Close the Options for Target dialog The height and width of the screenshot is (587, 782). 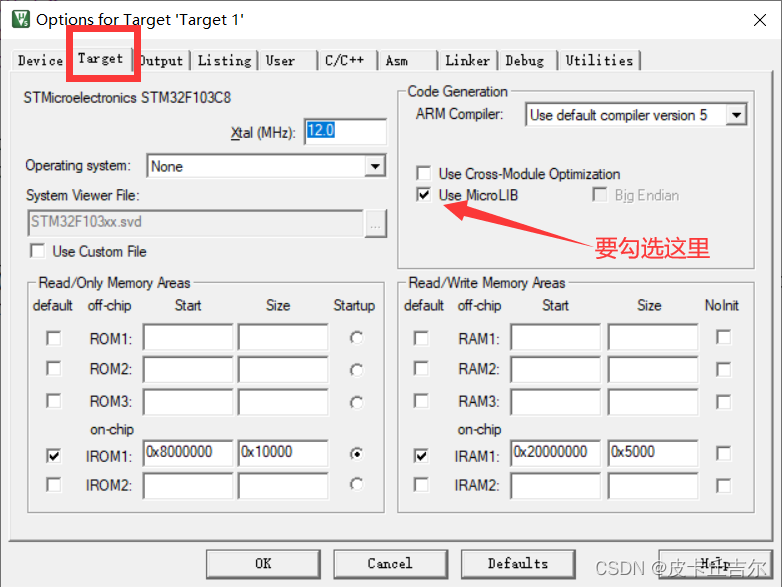(x=760, y=20)
